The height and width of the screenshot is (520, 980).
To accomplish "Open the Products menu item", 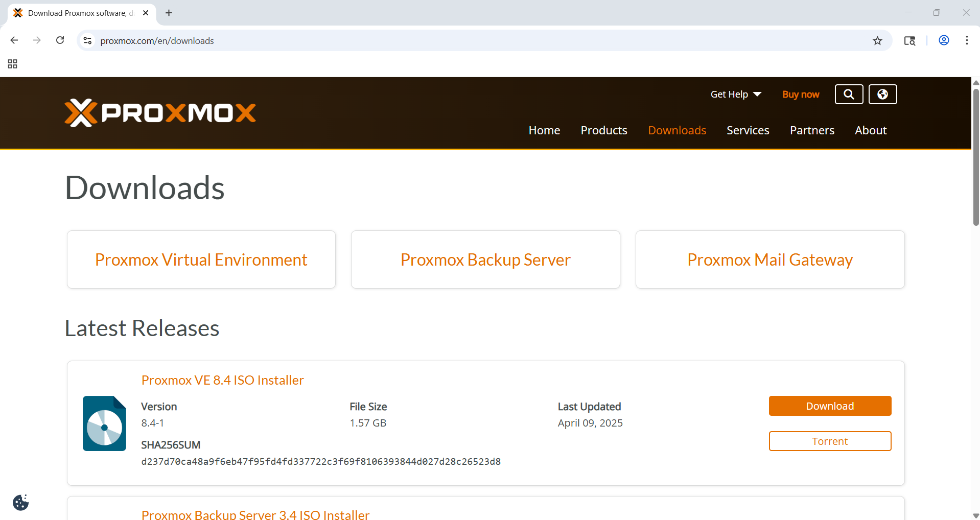I will coord(604,130).
